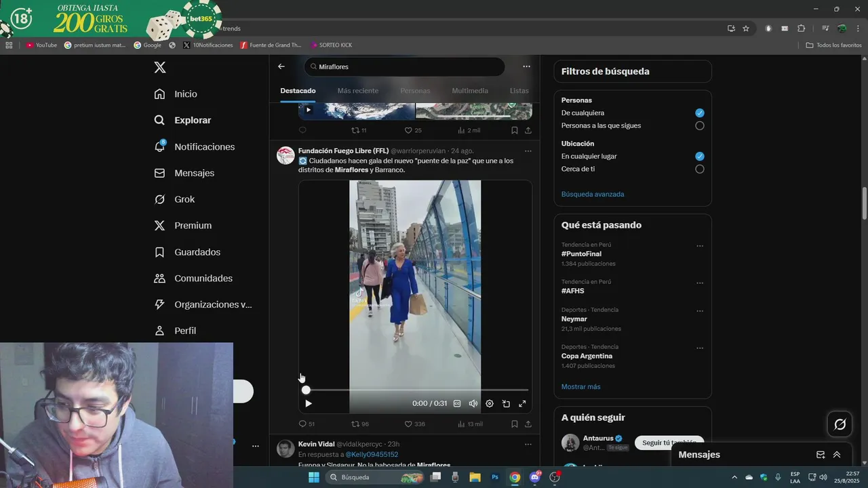Click the back arrow beside search
This screenshot has width=868, height=488.
(281, 66)
